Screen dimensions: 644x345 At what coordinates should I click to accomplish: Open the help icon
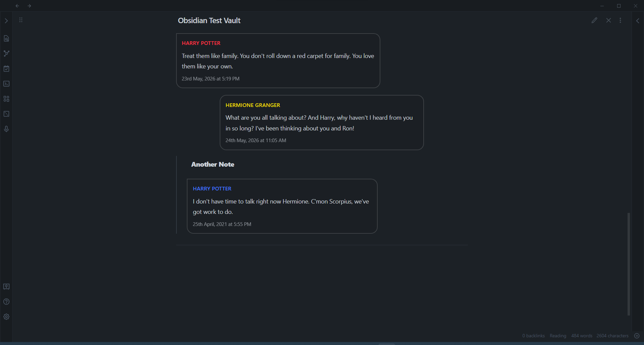(6, 301)
